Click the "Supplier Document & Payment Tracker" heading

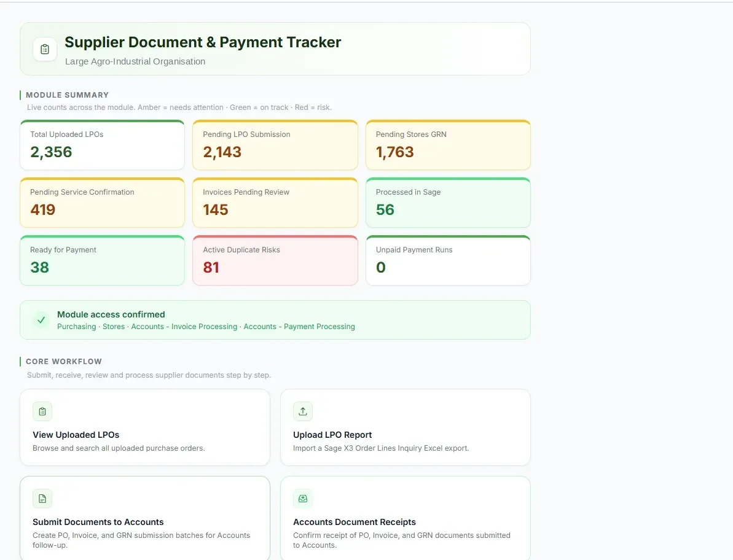(203, 42)
